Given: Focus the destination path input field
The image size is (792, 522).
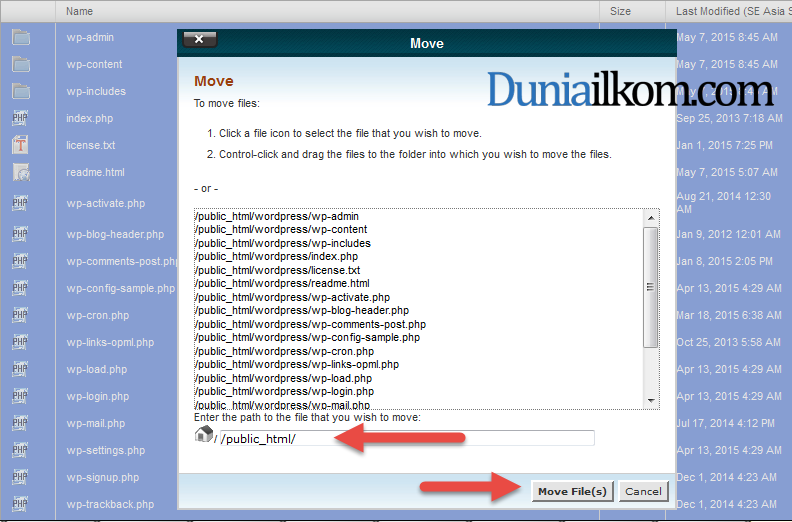Looking at the screenshot, I should pos(407,438).
